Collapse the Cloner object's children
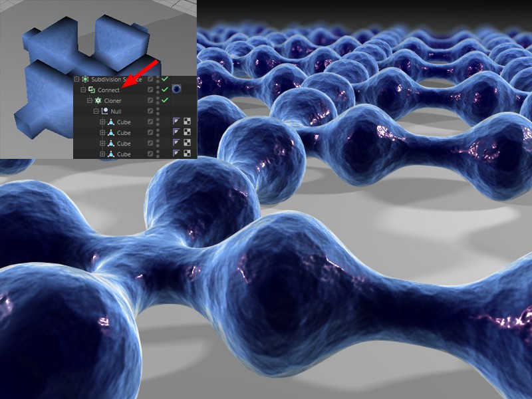Viewport: 532px width, 399px height. (x=90, y=100)
